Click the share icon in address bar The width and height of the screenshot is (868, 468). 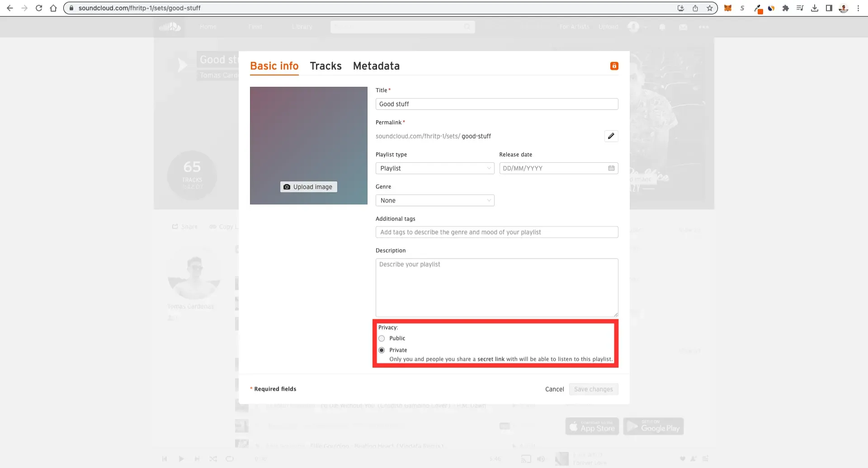coord(695,8)
